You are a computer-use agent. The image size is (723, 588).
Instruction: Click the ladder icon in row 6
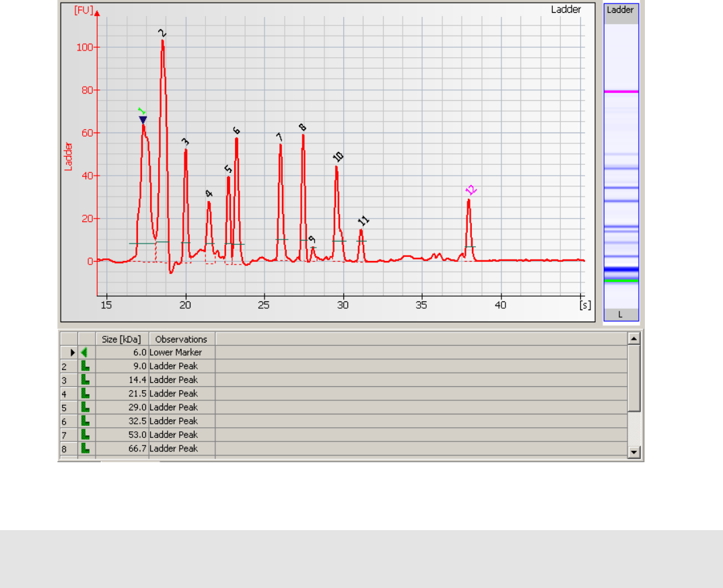pyautogui.click(x=85, y=421)
